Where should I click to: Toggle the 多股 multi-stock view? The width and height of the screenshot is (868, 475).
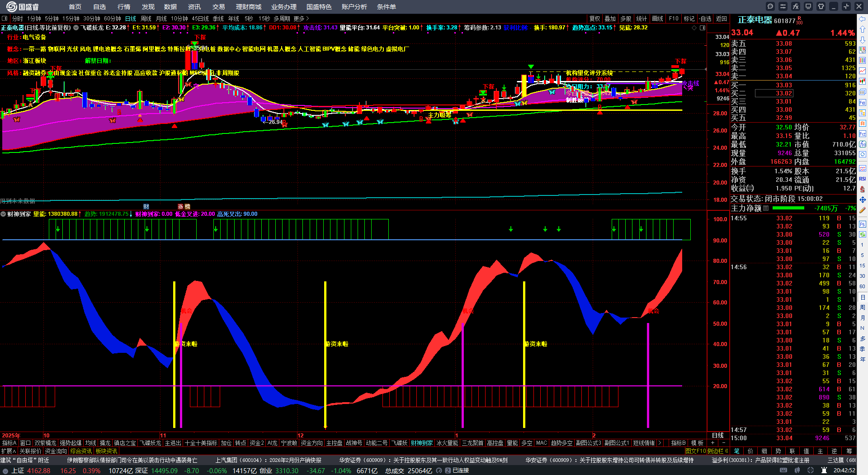pyautogui.click(x=626, y=19)
